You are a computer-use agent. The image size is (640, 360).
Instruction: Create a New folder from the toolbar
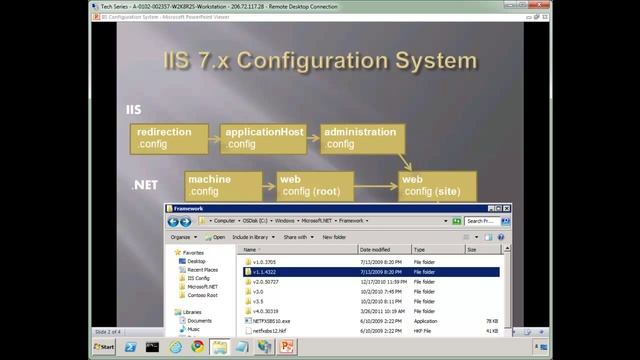coord(334,237)
